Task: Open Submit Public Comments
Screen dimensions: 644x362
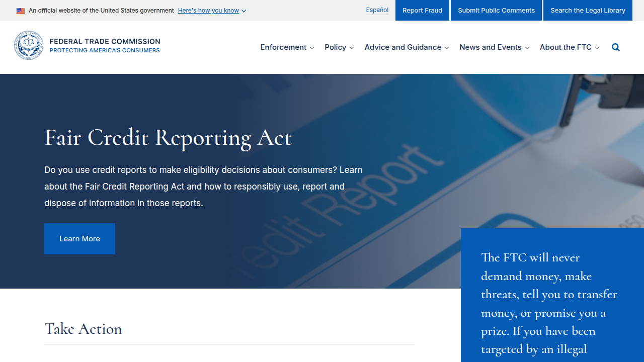Action: tap(496, 10)
